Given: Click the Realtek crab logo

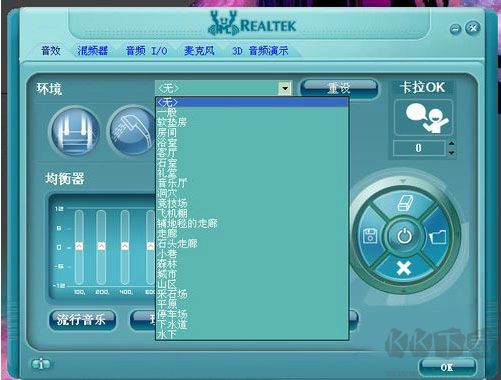Looking at the screenshot, I should (x=223, y=23).
